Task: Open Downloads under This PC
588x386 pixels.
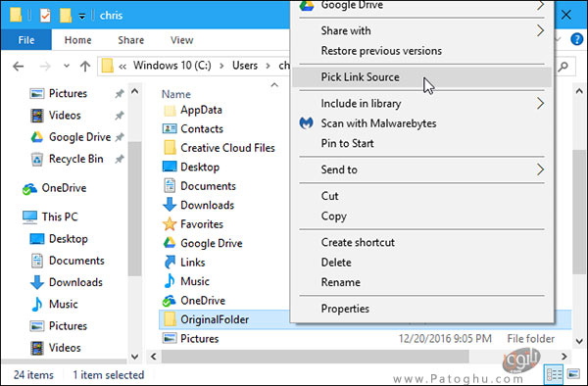Action: coord(75,282)
